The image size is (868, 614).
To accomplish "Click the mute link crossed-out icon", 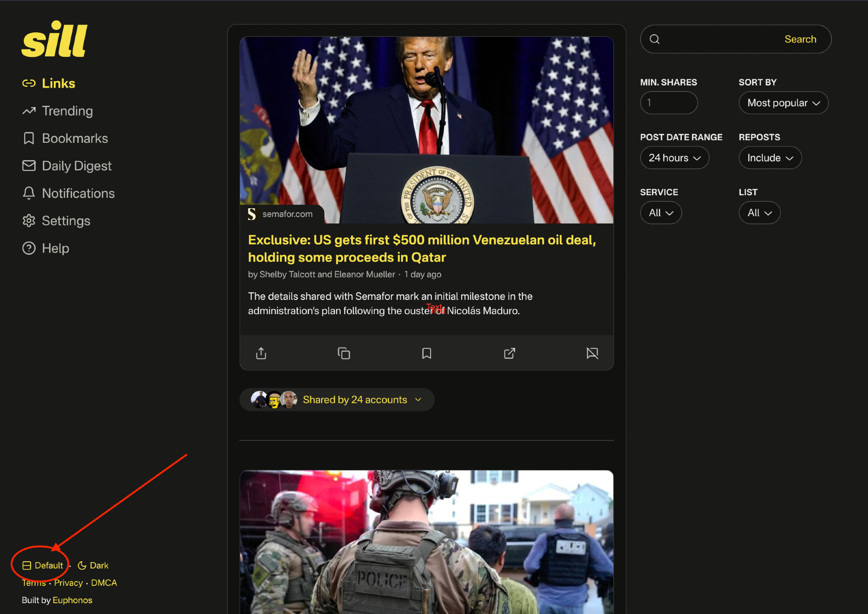I will click(x=592, y=353).
